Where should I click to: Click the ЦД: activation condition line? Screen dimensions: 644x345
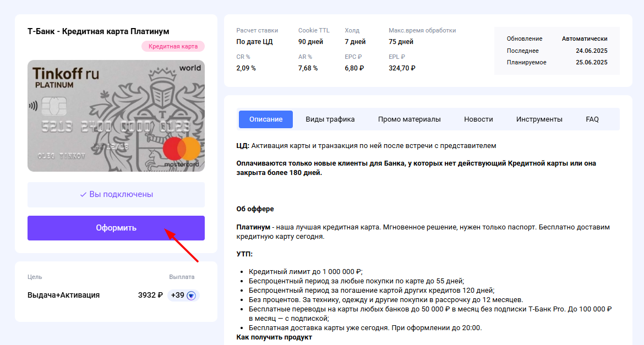(x=367, y=146)
